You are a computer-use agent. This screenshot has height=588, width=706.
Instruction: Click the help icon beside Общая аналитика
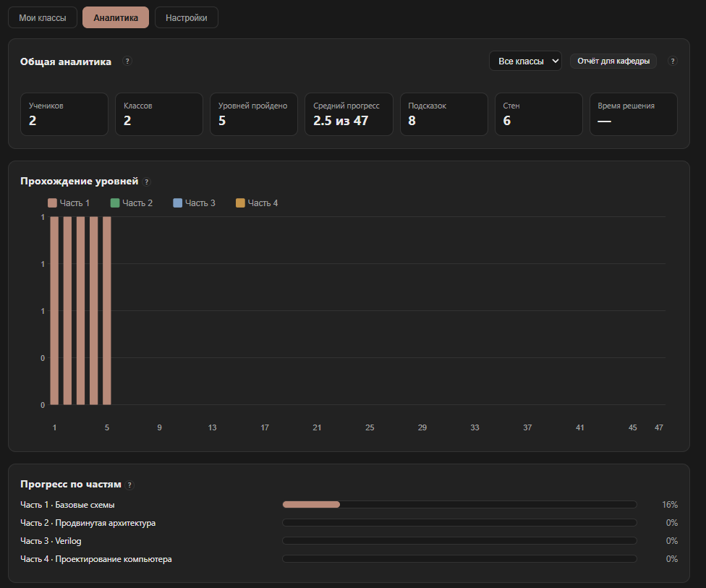tap(127, 61)
